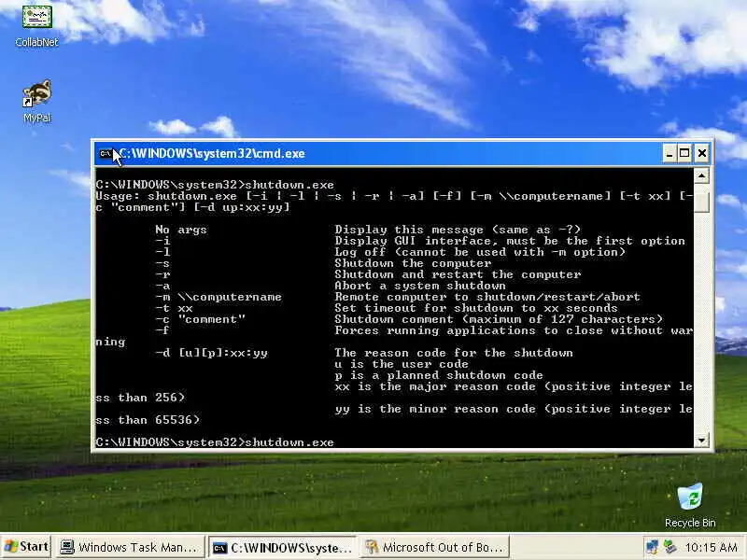Click the 10:15 AM system clock
Image resolution: width=747 pixels, height=560 pixels.
click(711, 547)
